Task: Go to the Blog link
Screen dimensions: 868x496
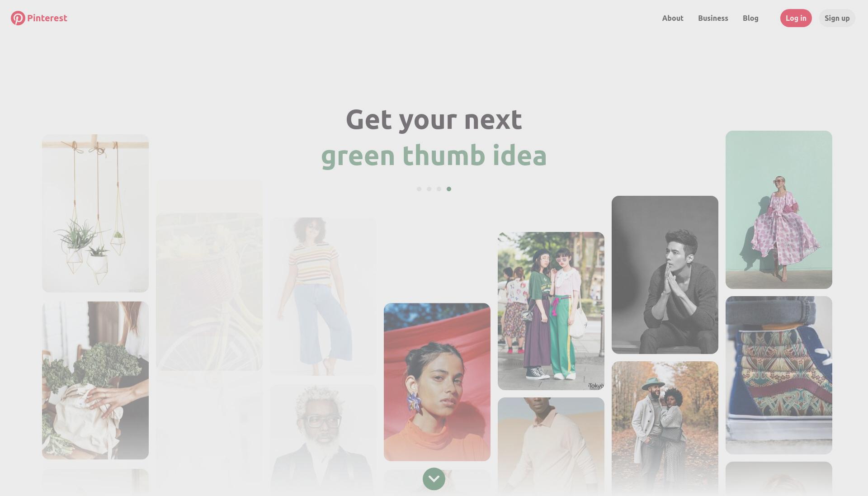Action: click(750, 18)
